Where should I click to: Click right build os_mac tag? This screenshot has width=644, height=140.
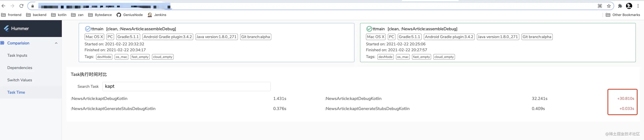(403, 57)
